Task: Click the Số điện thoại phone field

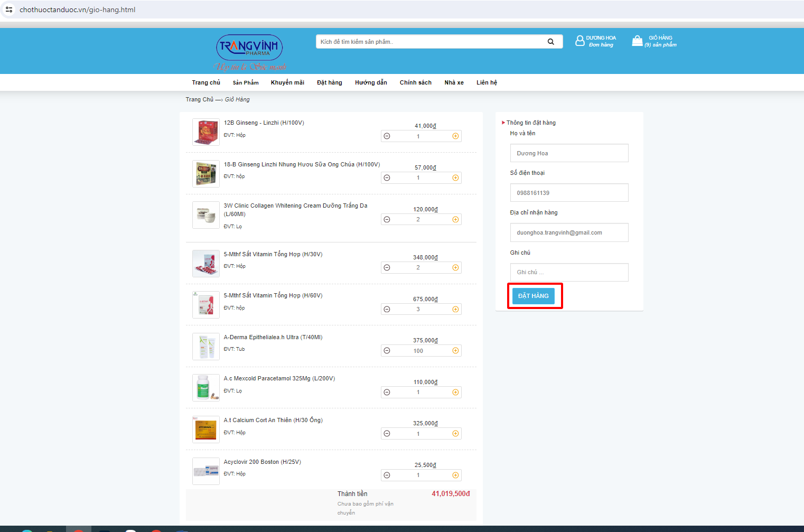Action: pyautogui.click(x=569, y=193)
